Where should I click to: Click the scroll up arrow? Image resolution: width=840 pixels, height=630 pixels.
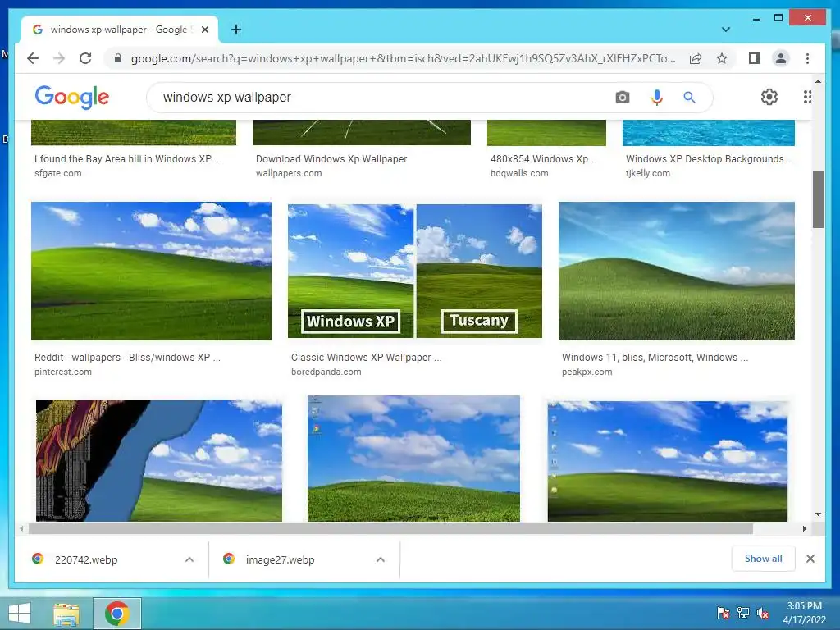click(x=818, y=81)
